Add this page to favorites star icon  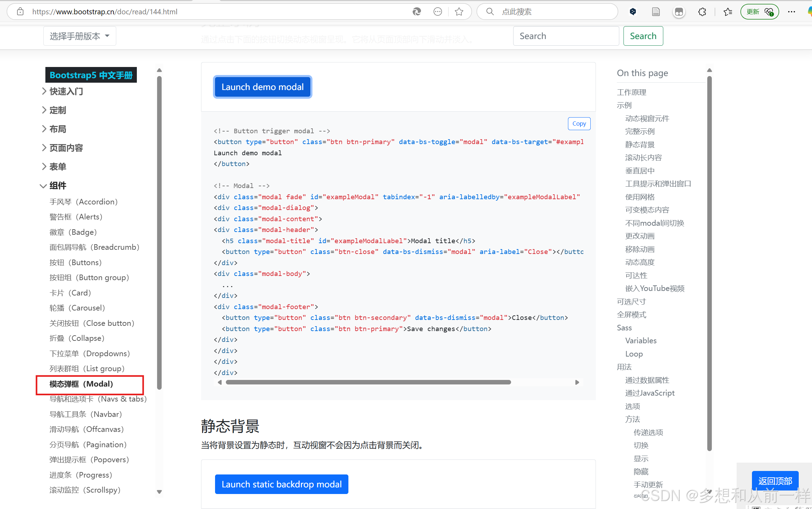pos(459,12)
